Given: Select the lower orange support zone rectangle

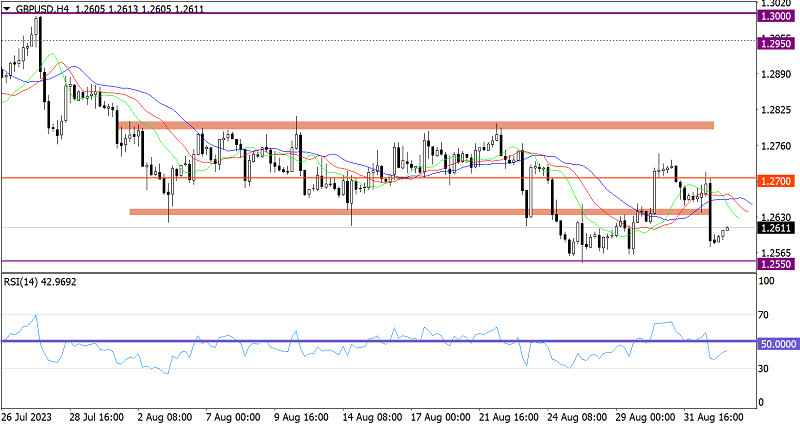Looking at the screenshot, I should pos(419,212).
